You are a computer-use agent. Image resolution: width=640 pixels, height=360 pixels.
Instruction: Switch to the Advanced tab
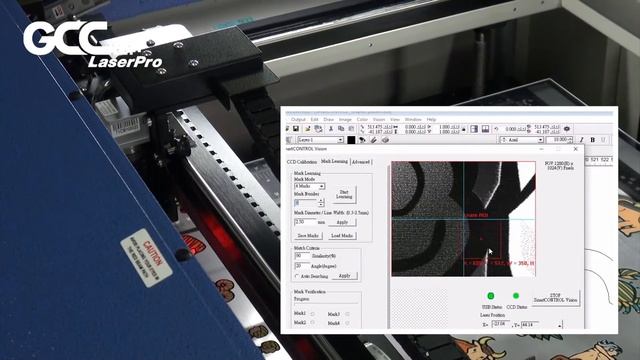click(361, 162)
